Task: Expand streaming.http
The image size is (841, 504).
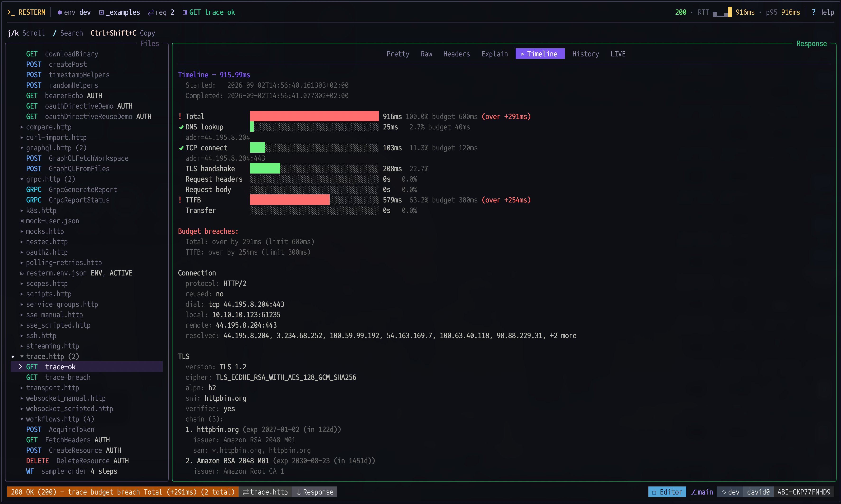Action: (22, 346)
